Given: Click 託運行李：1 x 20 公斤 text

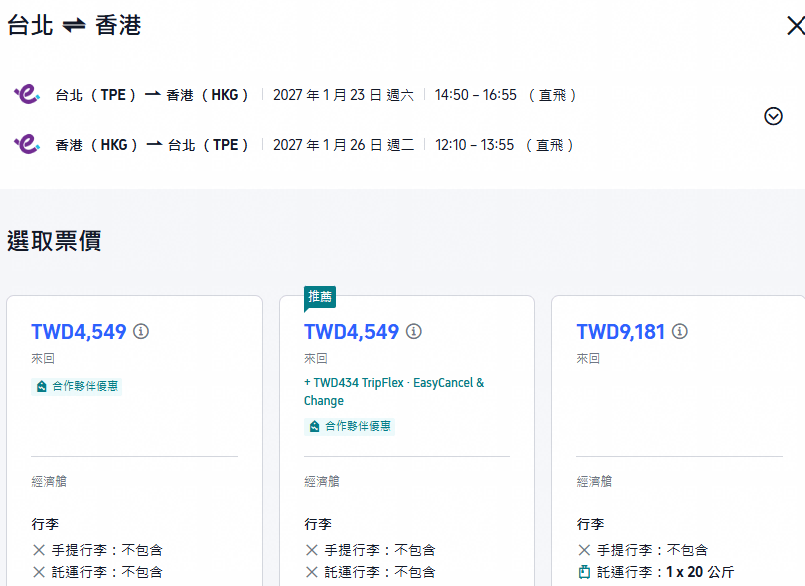Looking at the screenshot, I should [665, 572].
